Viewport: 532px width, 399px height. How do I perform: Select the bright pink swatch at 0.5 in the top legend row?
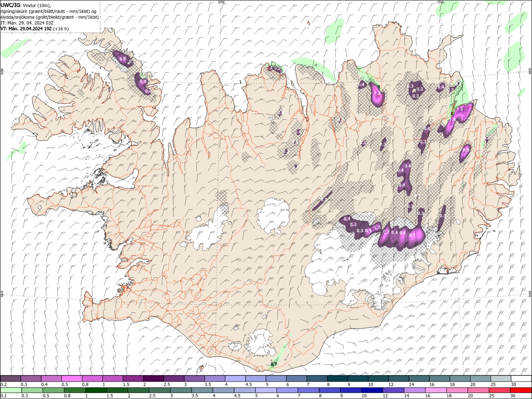tap(71, 378)
